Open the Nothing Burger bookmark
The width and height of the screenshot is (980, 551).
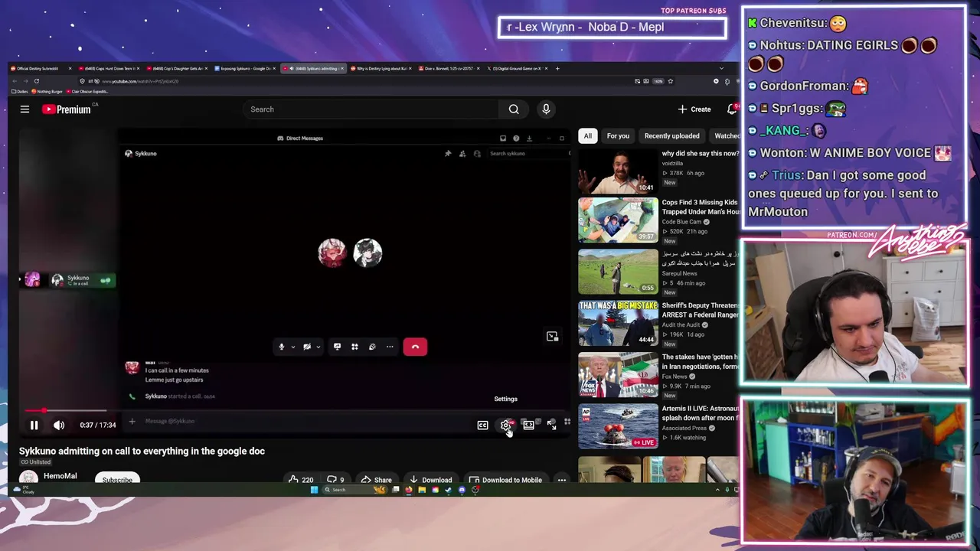[x=47, y=91]
